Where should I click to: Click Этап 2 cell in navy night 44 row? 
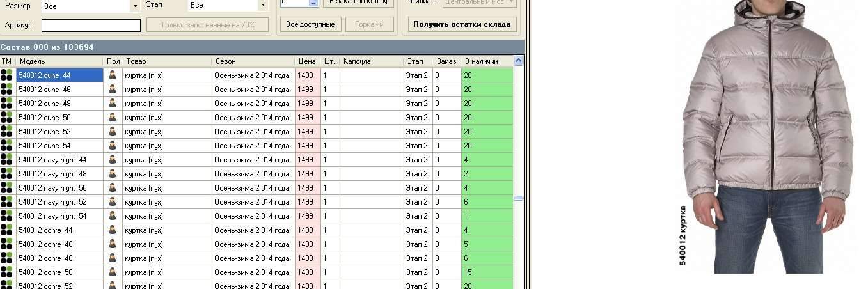click(417, 160)
